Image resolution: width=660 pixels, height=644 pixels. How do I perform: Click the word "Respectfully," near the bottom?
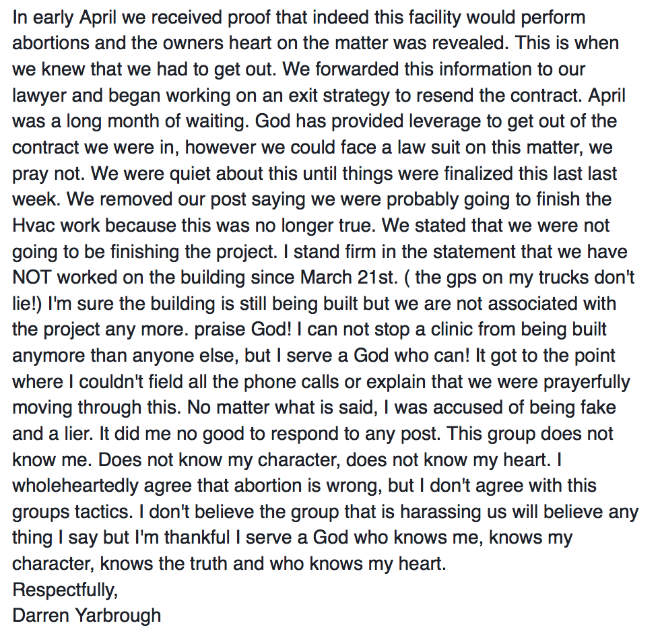[65, 589]
